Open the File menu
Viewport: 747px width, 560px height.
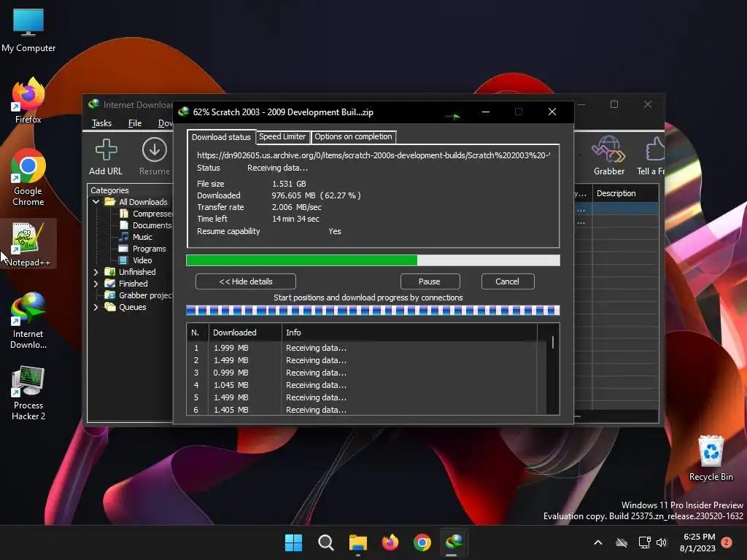pyautogui.click(x=135, y=123)
